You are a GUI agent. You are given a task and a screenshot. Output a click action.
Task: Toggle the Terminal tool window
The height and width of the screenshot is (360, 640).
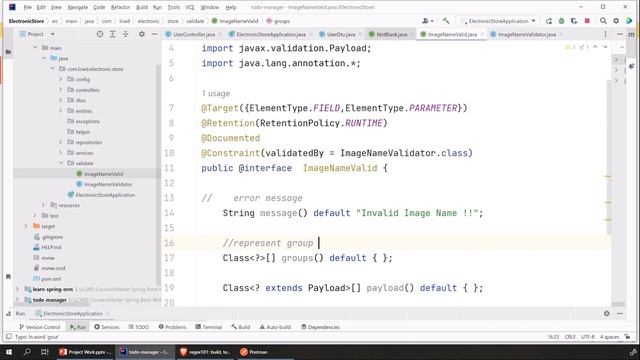pos(208,327)
